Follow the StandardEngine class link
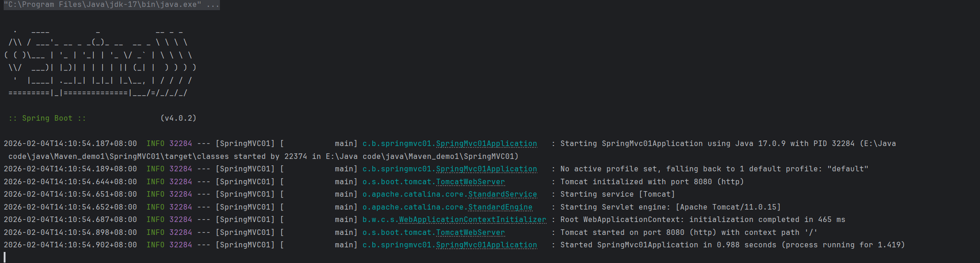This screenshot has width=980, height=263. (500, 207)
